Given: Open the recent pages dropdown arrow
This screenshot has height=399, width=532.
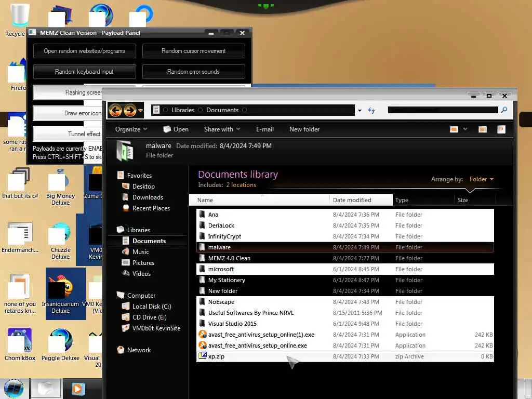Looking at the screenshot, I should 140,111.
